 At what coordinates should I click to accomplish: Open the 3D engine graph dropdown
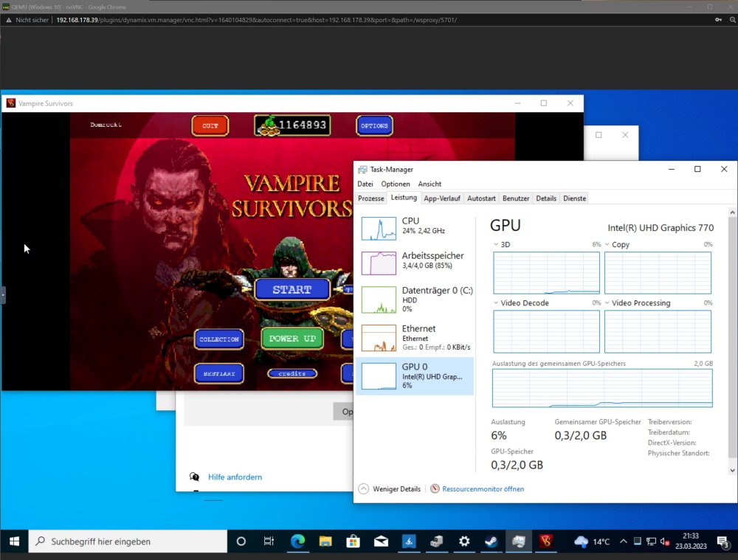[x=496, y=244]
